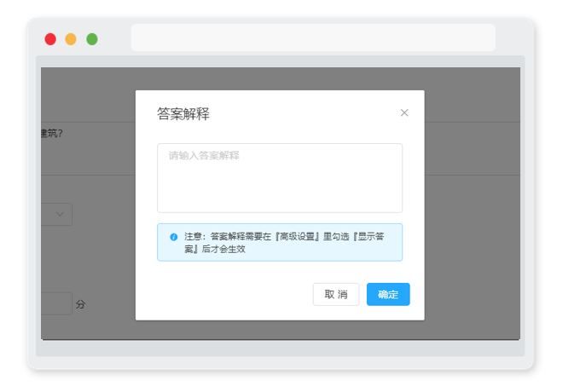This screenshot has width=563, height=392.
Task: Click the 答案解释 dialog title
Action: [x=183, y=113]
